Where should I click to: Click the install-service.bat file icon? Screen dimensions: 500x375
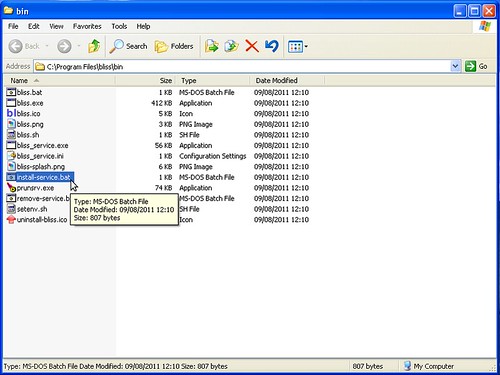click(11, 177)
